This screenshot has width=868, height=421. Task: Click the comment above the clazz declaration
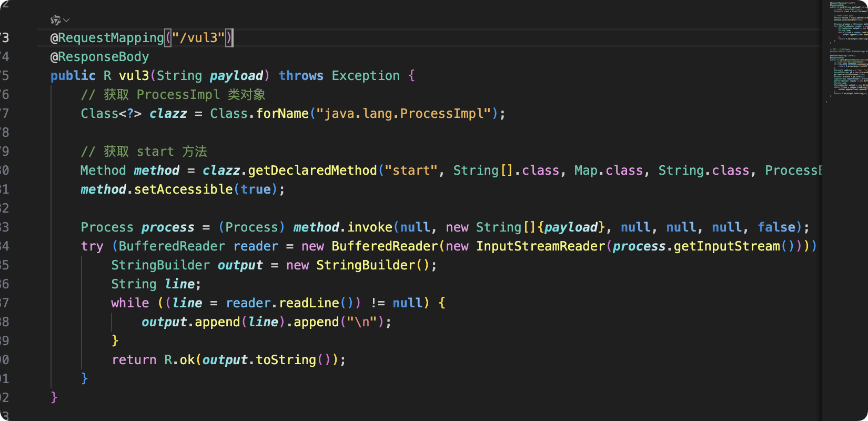point(173,95)
